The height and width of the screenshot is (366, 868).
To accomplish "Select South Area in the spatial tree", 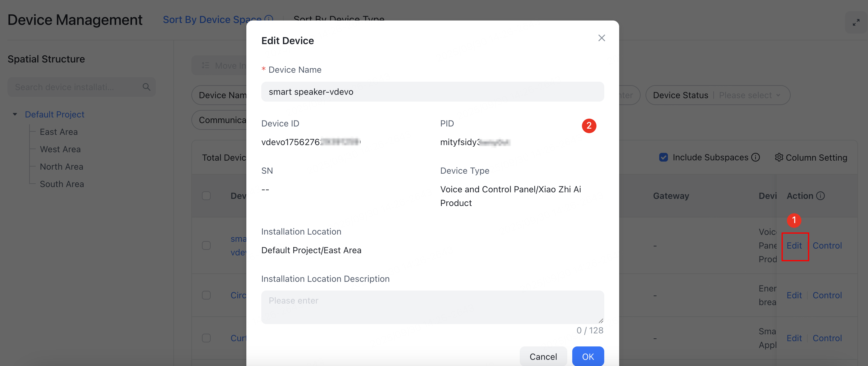I will pos(62,184).
